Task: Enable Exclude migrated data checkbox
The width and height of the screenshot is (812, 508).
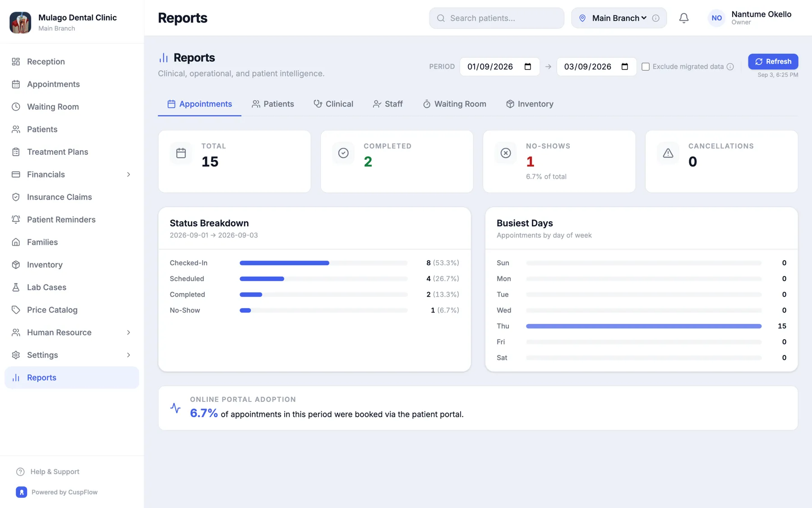Action: tap(646, 66)
